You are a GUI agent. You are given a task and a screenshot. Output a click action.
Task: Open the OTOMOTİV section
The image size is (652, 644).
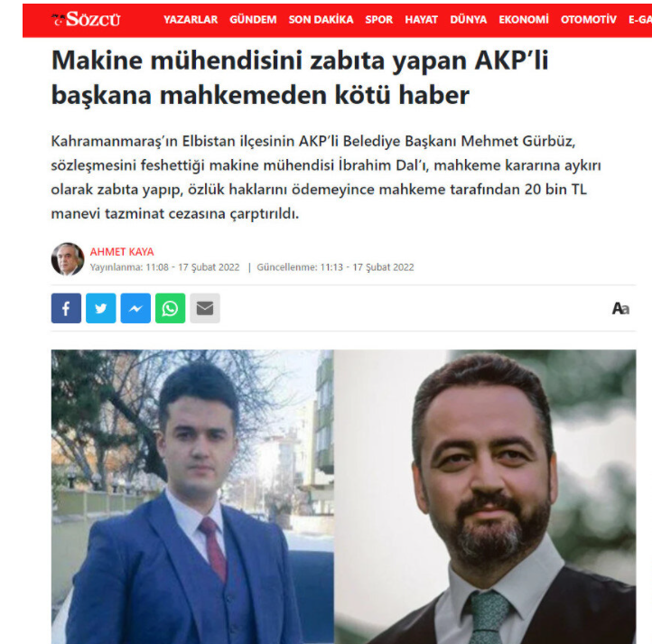[x=589, y=20]
